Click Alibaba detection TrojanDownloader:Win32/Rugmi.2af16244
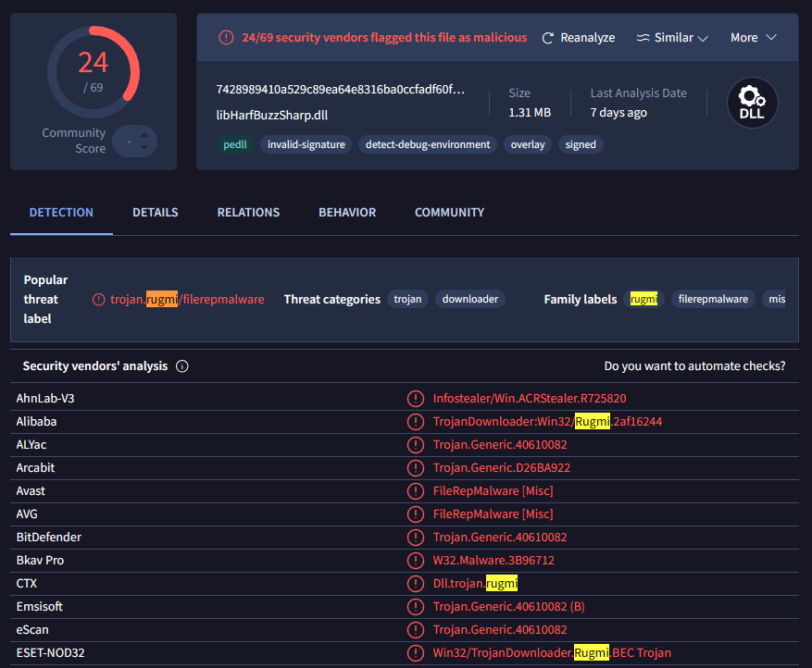 [x=547, y=422]
